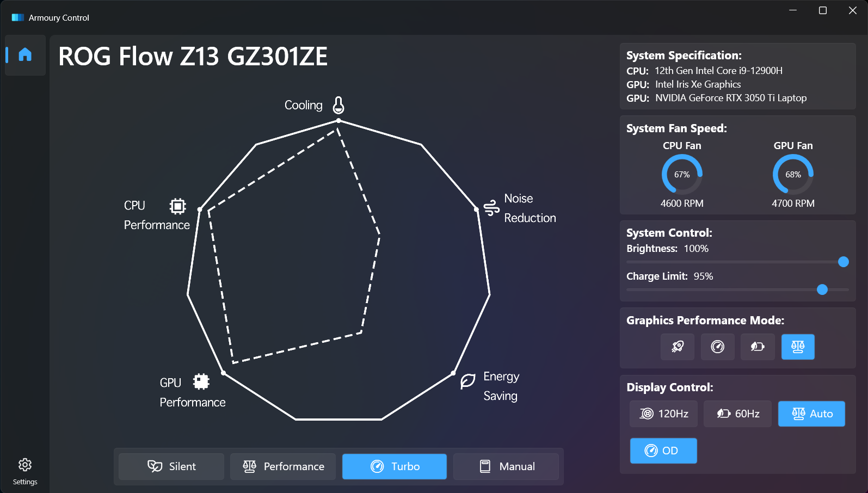Click the "CPU Fan" label
The width and height of the screenshot is (868, 493).
coord(682,146)
